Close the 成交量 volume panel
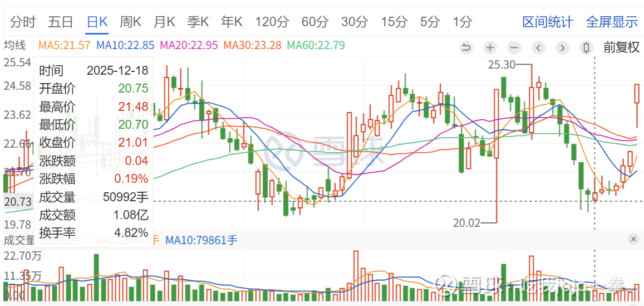This screenshot has height=306, width=644. (x=634, y=239)
